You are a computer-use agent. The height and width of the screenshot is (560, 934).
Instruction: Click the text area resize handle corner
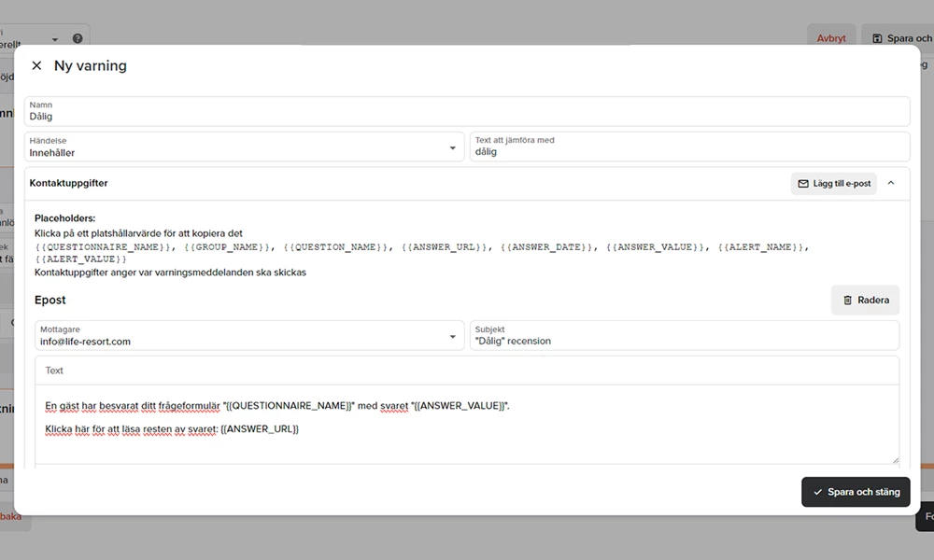pyautogui.click(x=895, y=459)
